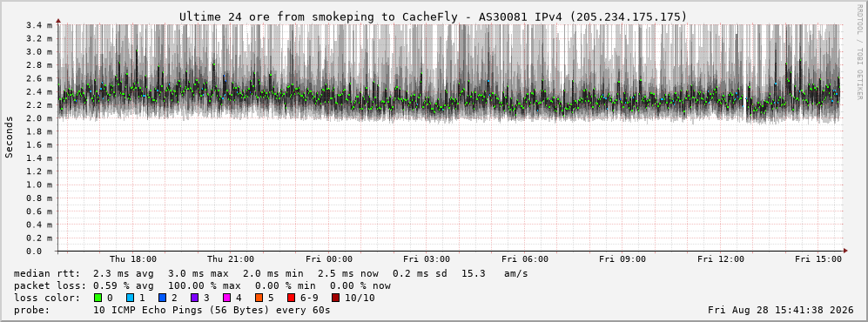
Task: Click the green loss color 0 swatch
Action: [98, 299]
